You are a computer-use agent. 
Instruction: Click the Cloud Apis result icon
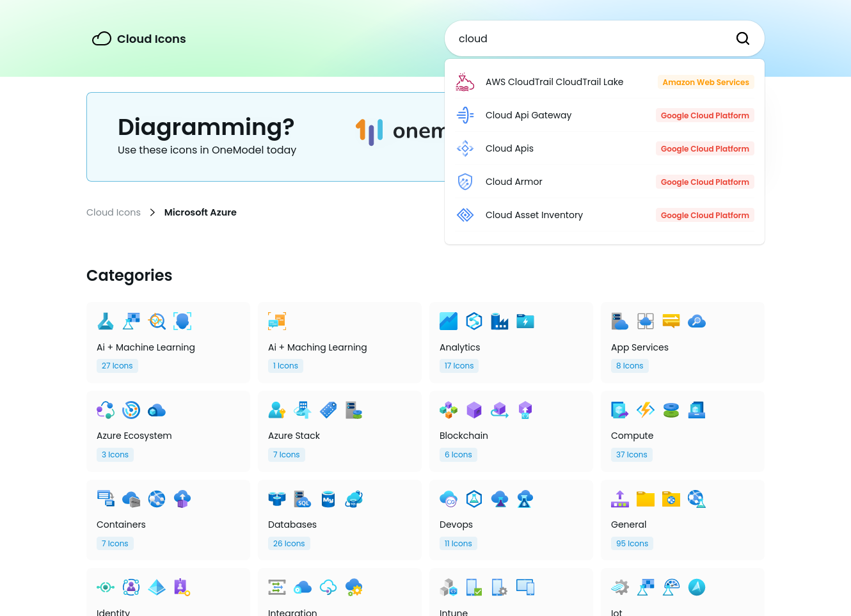(465, 148)
